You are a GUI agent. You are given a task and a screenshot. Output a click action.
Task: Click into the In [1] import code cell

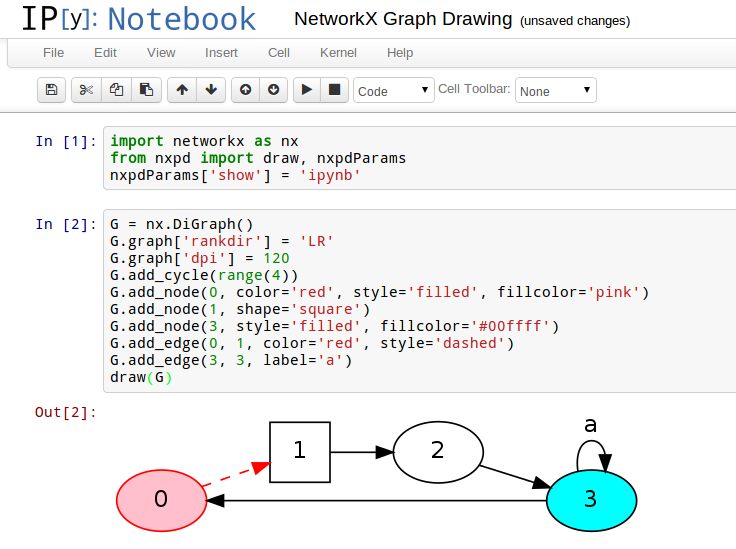[x=400, y=158]
